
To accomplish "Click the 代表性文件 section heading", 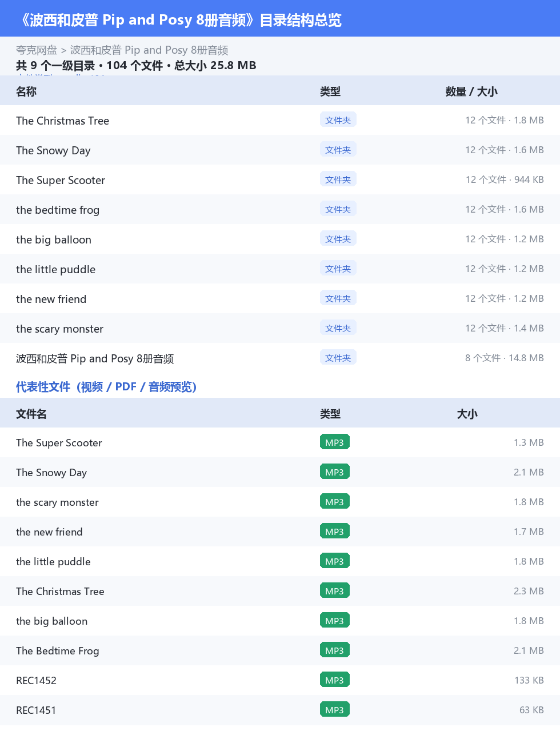I will pyautogui.click(x=106, y=387).
